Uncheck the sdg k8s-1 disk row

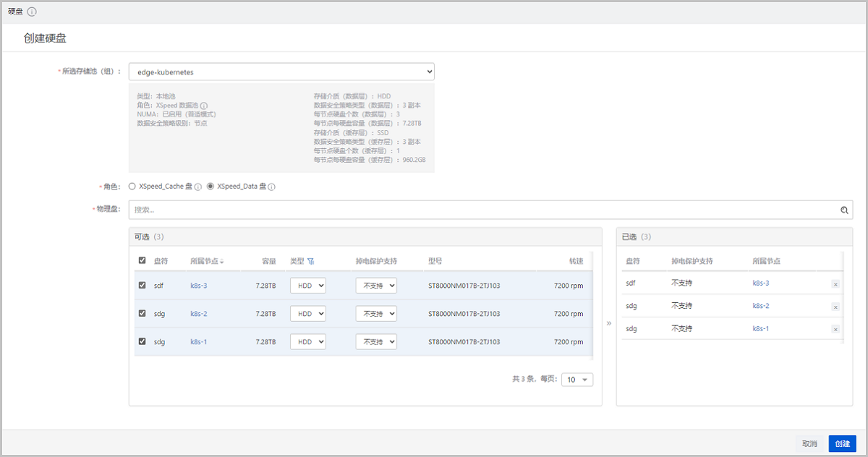142,341
